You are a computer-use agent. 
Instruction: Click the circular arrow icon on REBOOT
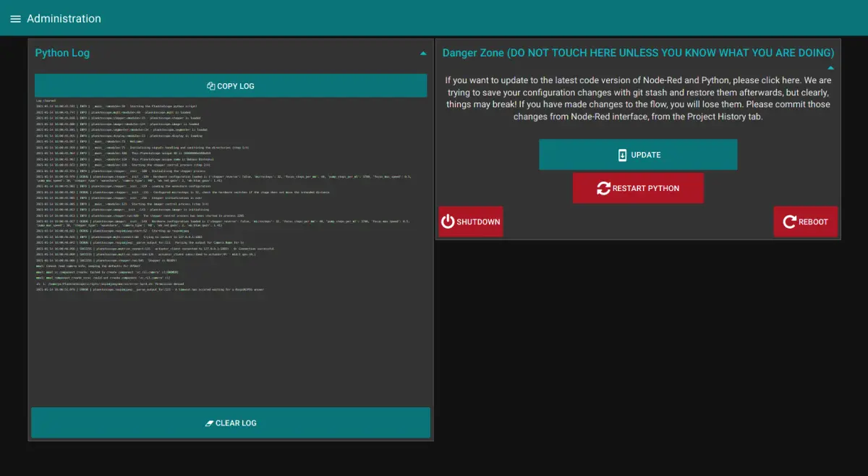(789, 222)
